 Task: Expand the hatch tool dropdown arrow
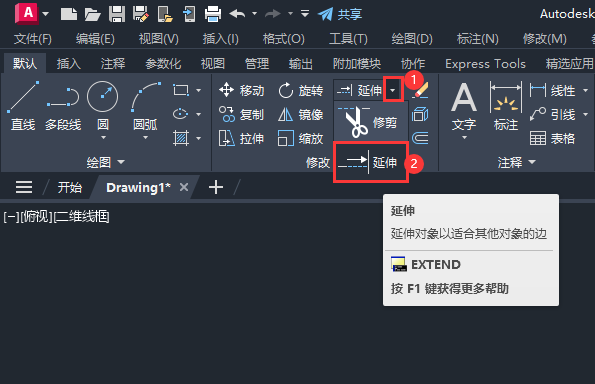click(198, 138)
